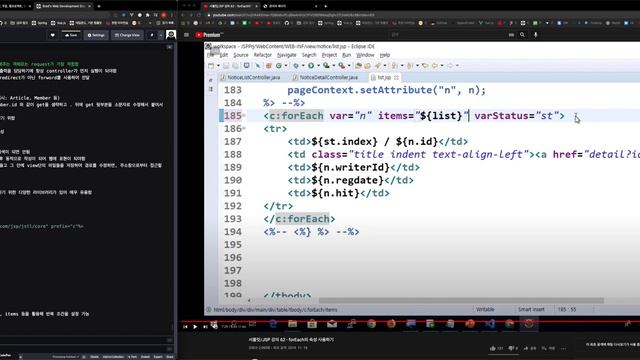
Task: Click the ${n.writerId} code on line 189
Action: coord(351,167)
